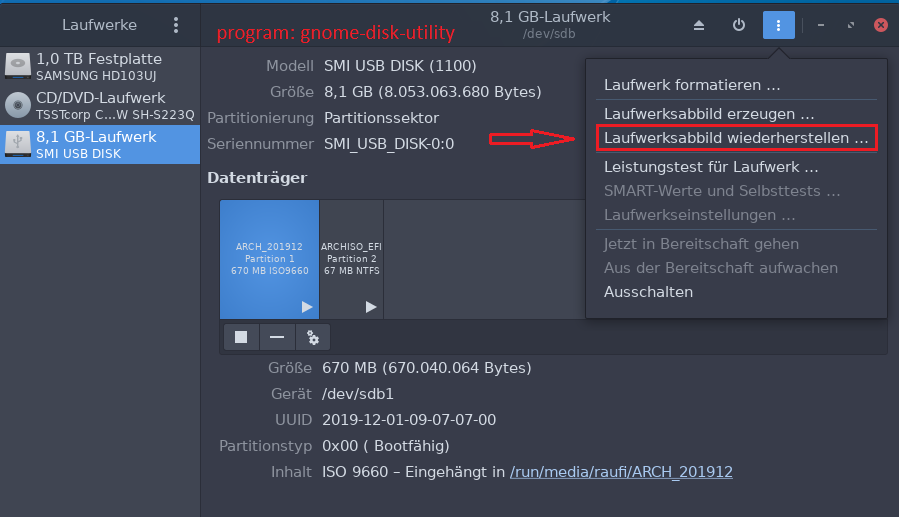Click the Laufwerke sidebar header
This screenshot has height=517, width=899.
99,25
